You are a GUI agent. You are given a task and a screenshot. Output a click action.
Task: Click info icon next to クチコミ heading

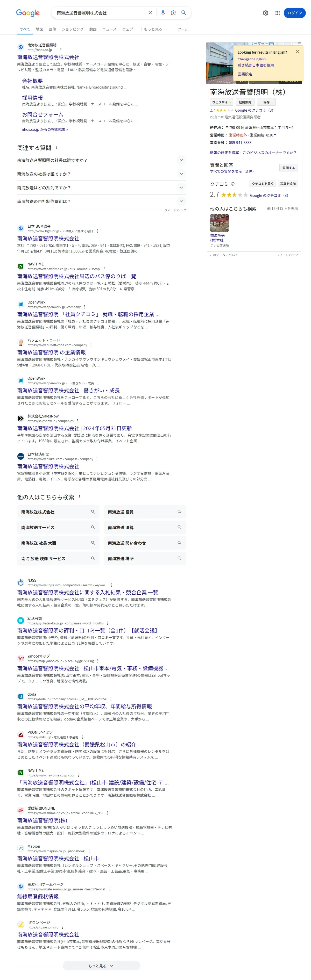click(232, 184)
